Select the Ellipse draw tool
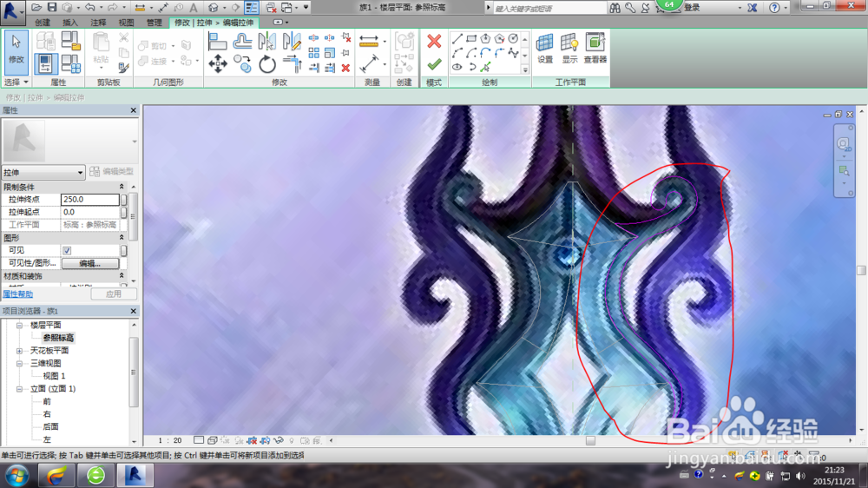868x488 pixels. pyautogui.click(x=457, y=67)
